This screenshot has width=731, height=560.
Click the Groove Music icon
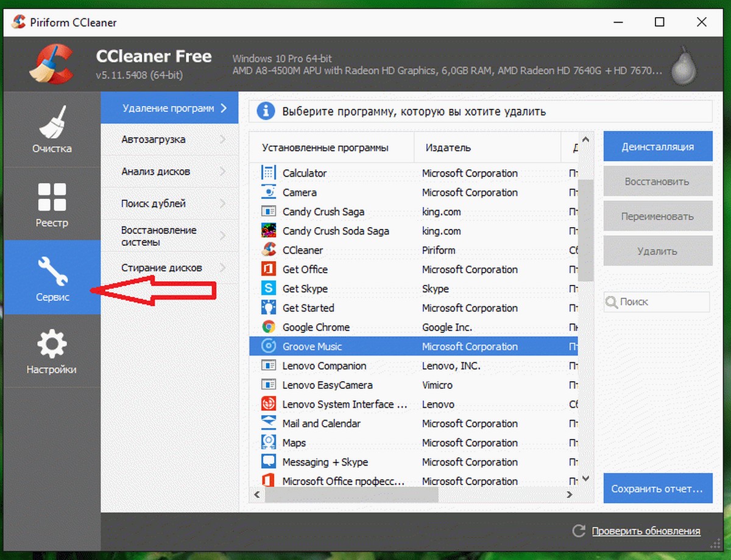pos(268,346)
